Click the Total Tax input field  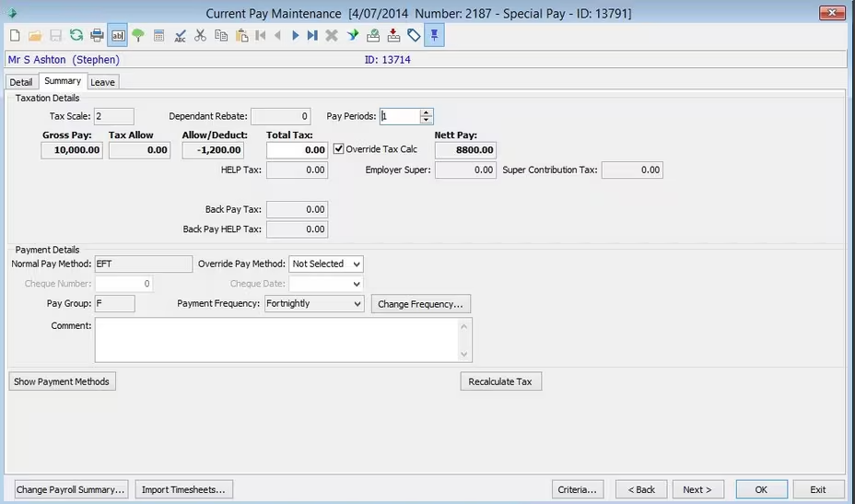pos(298,150)
